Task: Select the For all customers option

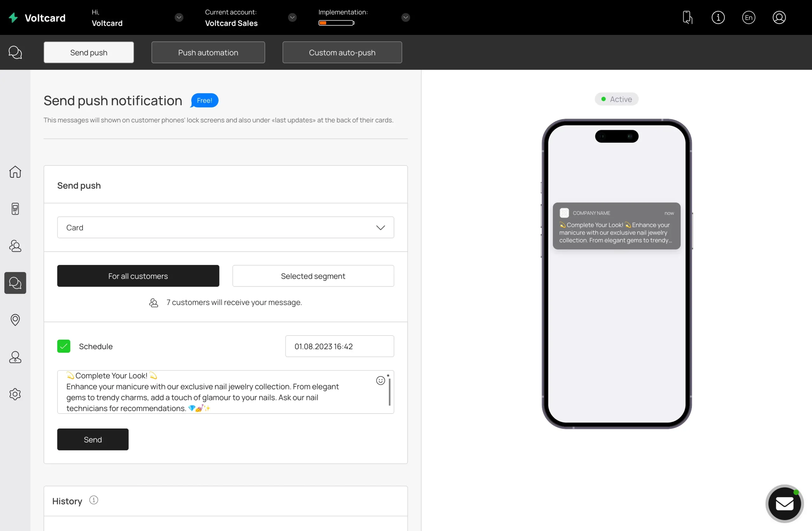Action: point(138,276)
